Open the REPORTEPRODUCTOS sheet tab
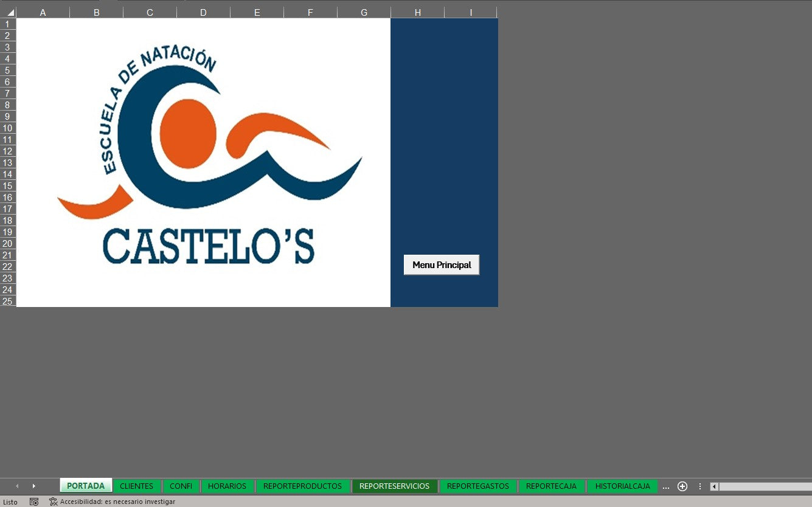 pyautogui.click(x=303, y=486)
